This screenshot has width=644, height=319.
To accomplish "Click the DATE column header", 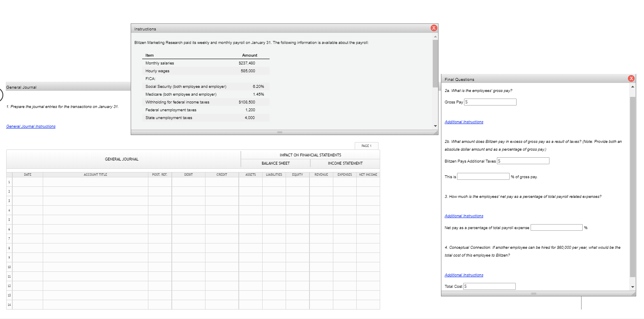I will point(28,174).
